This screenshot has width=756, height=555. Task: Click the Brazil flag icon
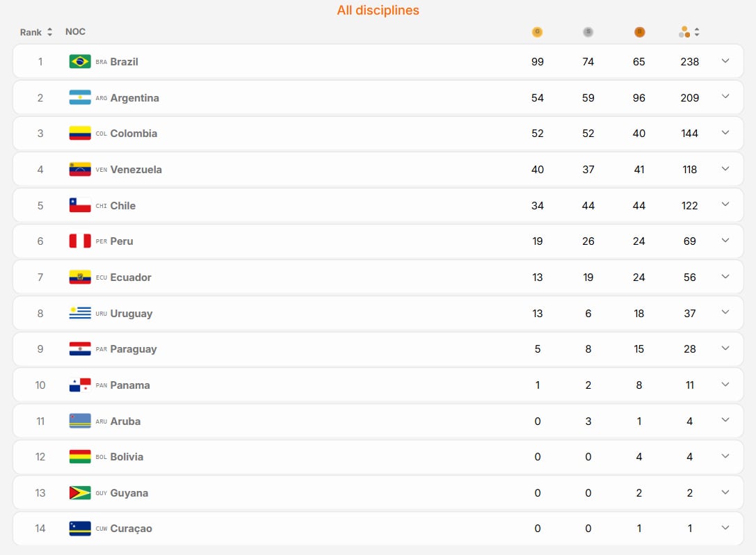click(80, 62)
